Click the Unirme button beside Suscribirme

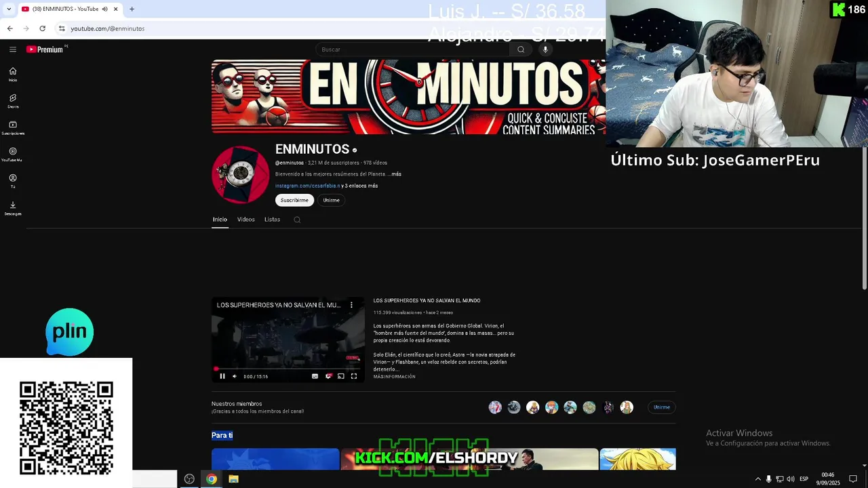click(x=331, y=200)
